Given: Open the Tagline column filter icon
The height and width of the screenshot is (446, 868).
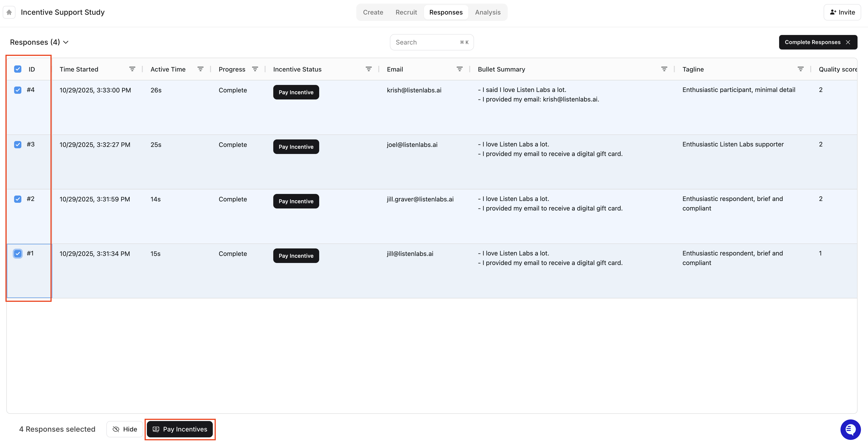Looking at the screenshot, I should click(x=801, y=69).
